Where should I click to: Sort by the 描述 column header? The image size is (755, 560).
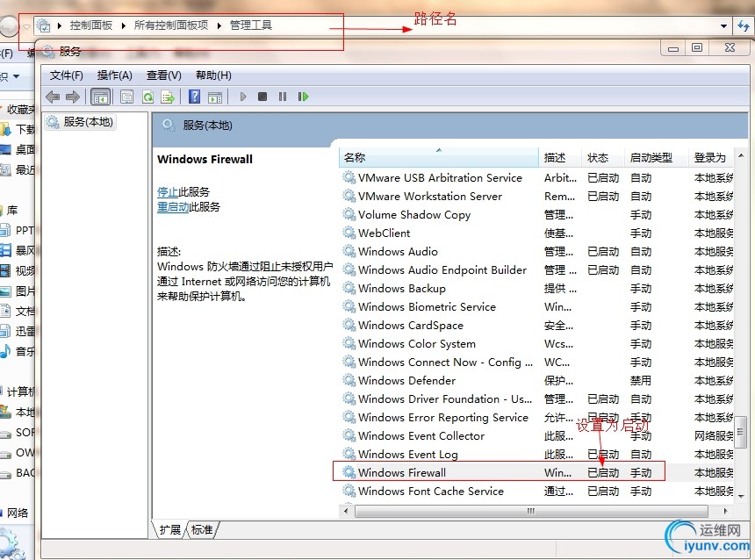click(559, 157)
